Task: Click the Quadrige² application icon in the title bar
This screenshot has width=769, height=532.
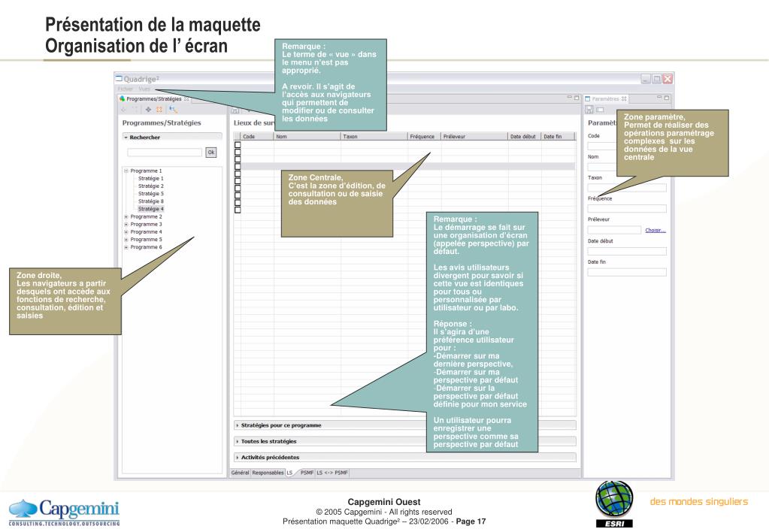Action: coord(119,78)
